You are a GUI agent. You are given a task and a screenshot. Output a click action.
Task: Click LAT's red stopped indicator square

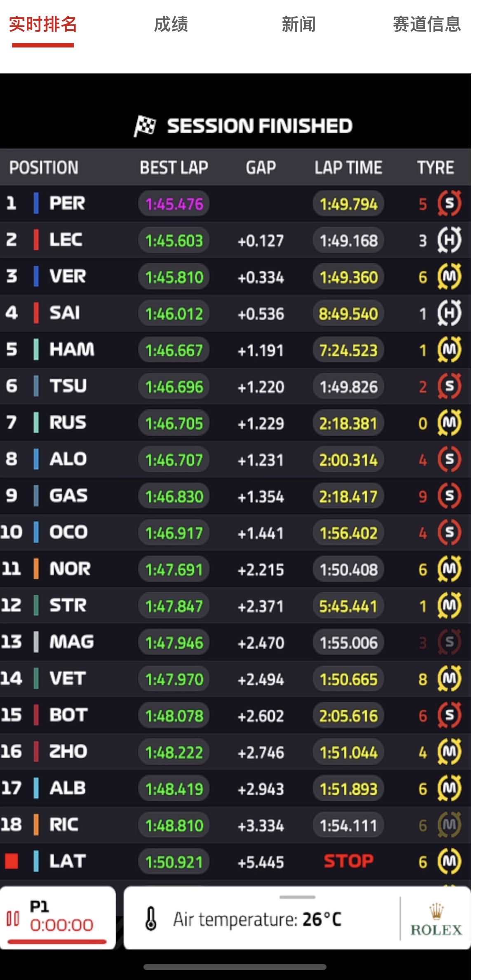point(12,861)
